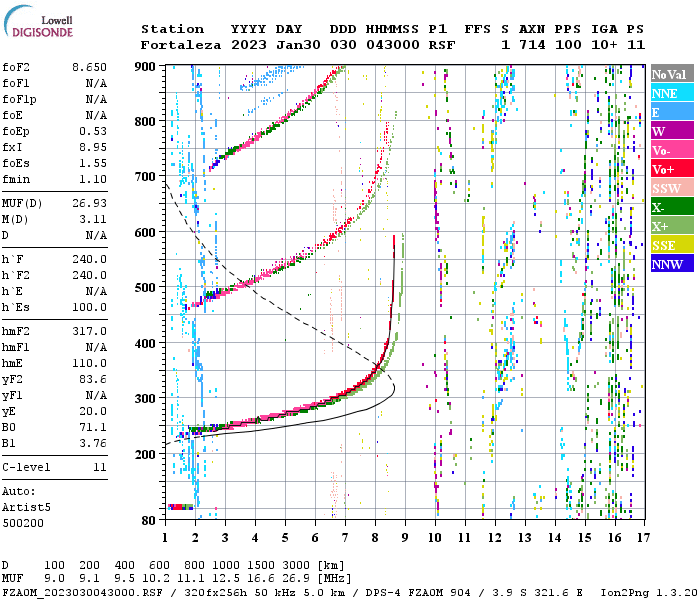700x600 pixels.
Task: Click the MUF(D) value 26.93
Action: [x=89, y=203]
